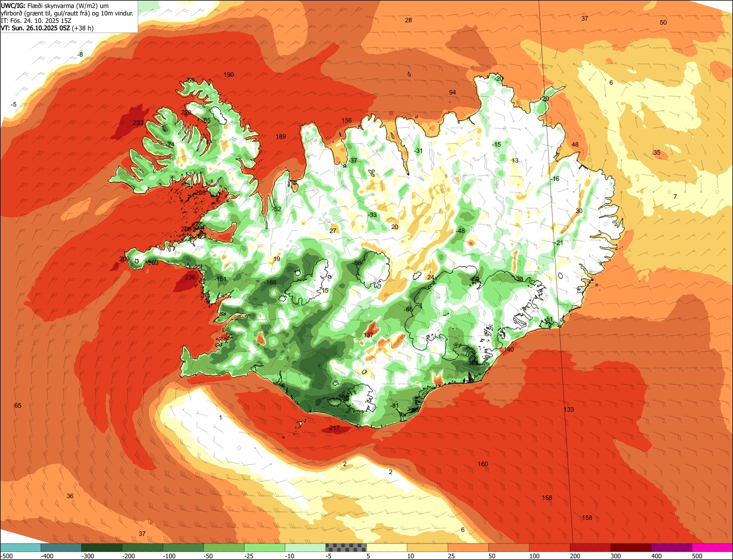Viewport: 733px width, 560px height.
Task: Click the map value '189' on the map
Action: click(x=281, y=136)
